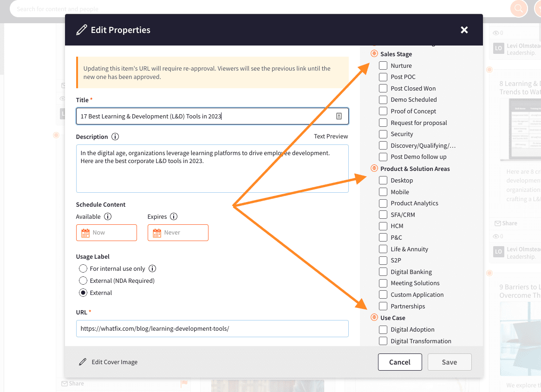Click the Edit Cover Image pencil icon

[83, 362]
